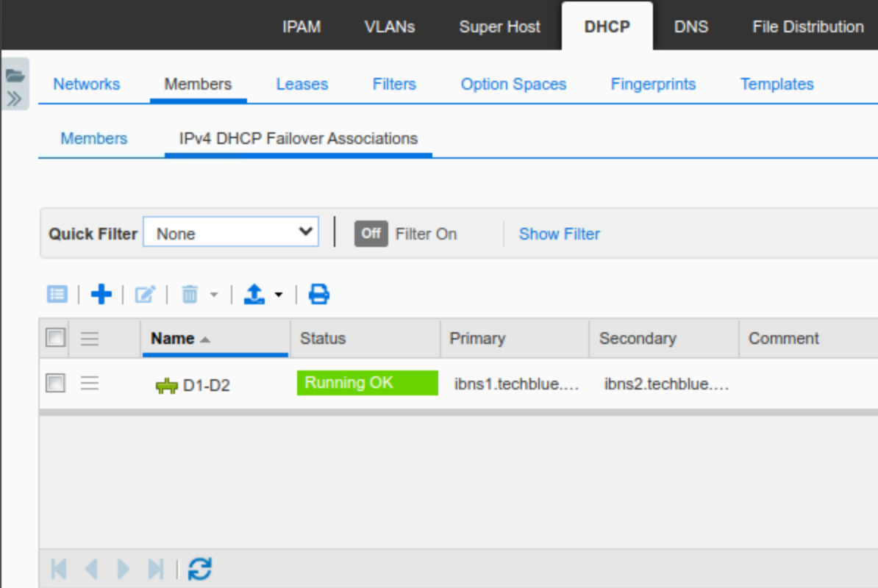The height and width of the screenshot is (588, 878).
Task: Expand the side panel with double chevron
Action: 15,98
